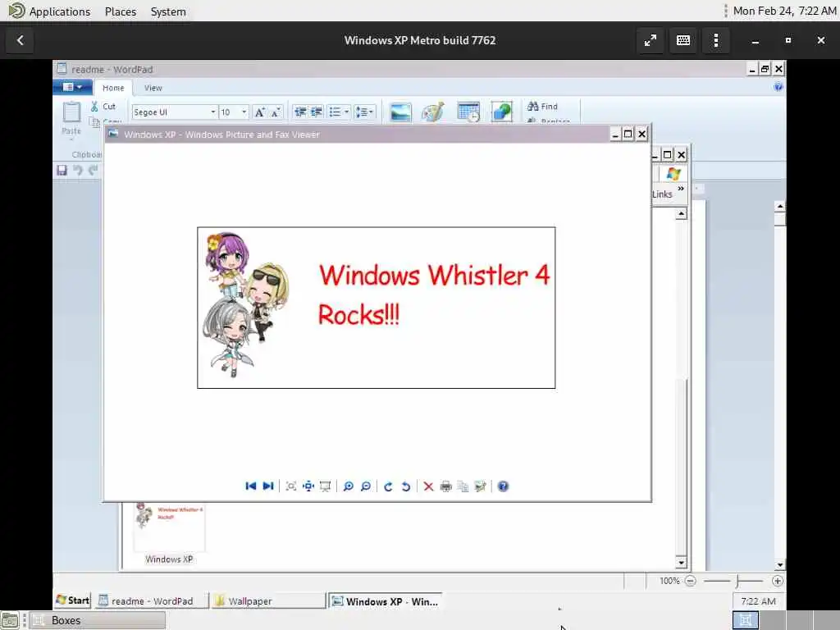Viewport: 840px width, 630px height.
Task: Zoom in on the picture
Action: pos(348,486)
